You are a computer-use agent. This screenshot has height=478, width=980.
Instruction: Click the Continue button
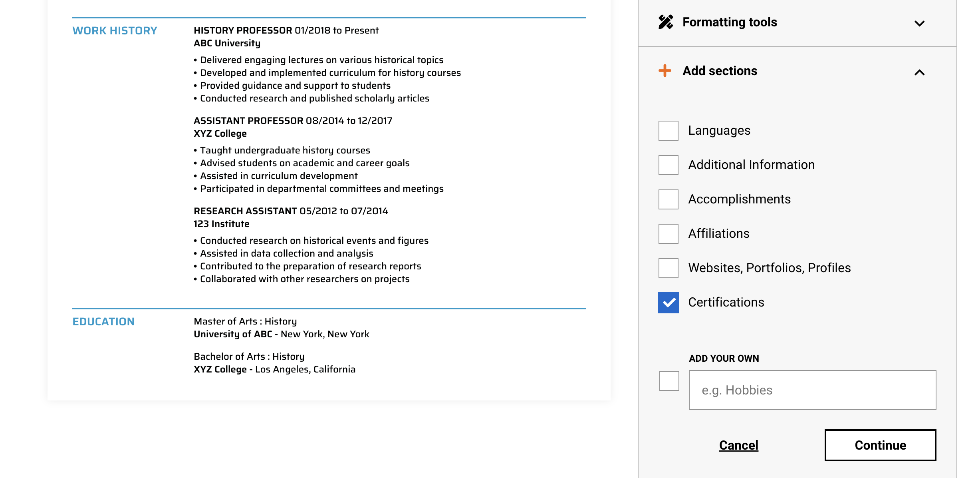[x=880, y=445]
